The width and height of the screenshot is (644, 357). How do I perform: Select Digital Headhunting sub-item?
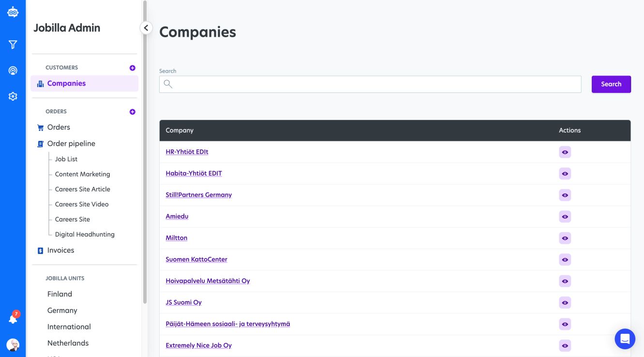point(85,235)
